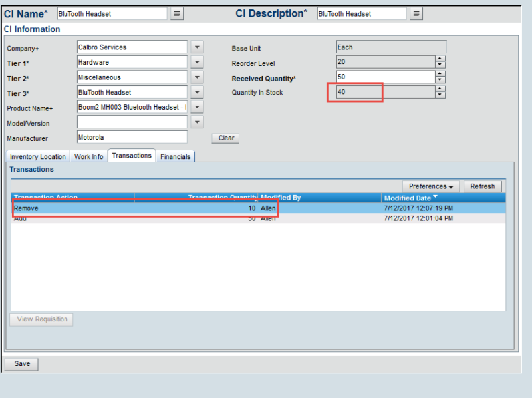Decrease Received Quantity with down arrow
The height and width of the screenshot is (398, 532).
click(x=440, y=80)
